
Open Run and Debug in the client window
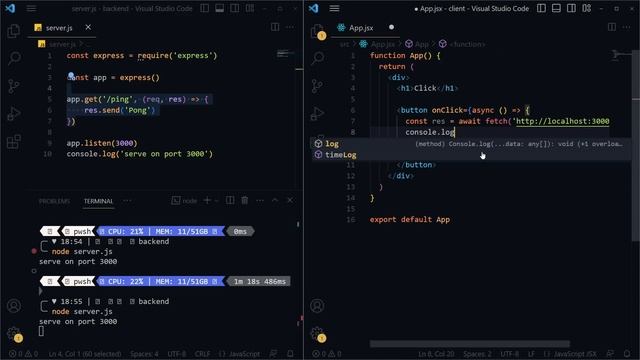tap(317, 114)
